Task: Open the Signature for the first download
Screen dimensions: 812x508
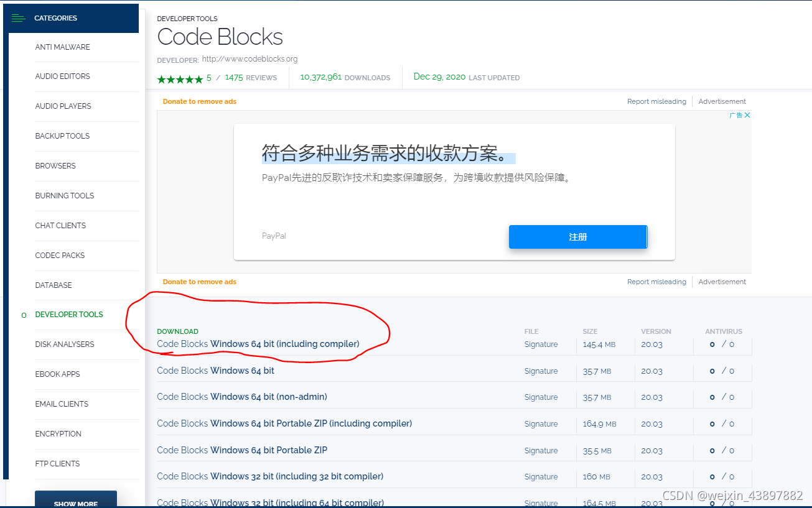Action: pos(540,343)
